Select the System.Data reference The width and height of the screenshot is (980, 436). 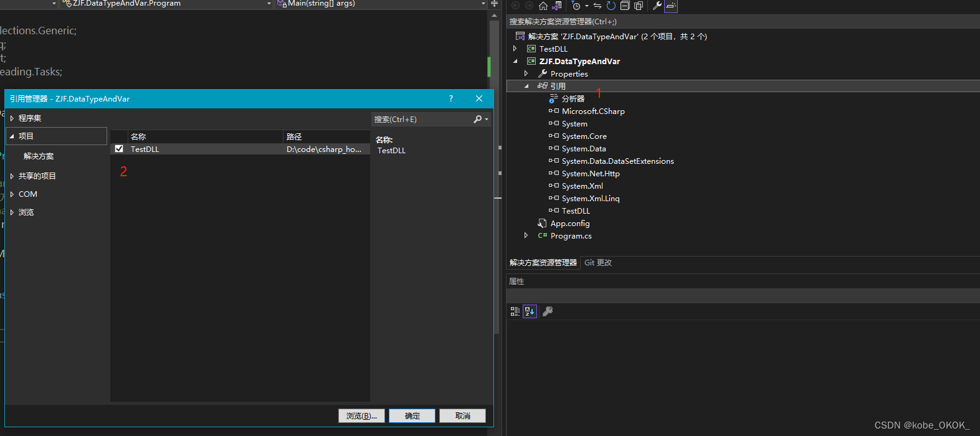pyautogui.click(x=584, y=148)
